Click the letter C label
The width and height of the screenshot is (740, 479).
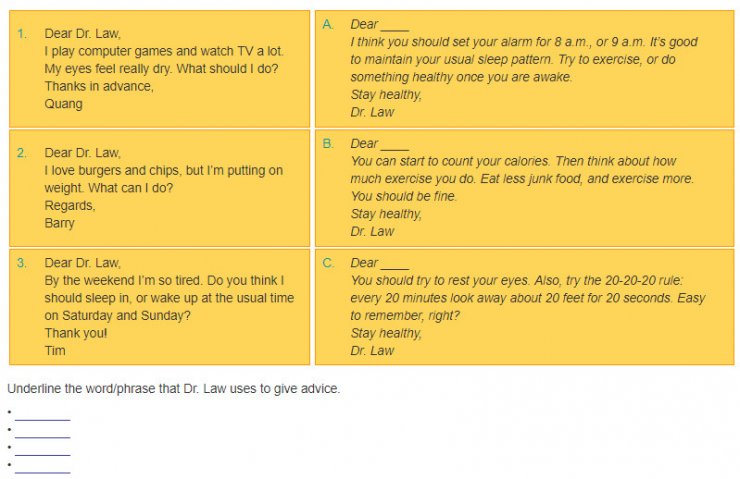pos(328,263)
